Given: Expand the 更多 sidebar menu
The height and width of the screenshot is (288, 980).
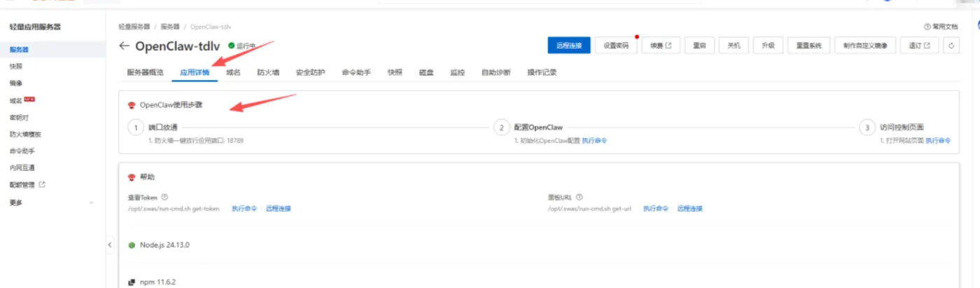Looking at the screenshot, I should (51, 203).
